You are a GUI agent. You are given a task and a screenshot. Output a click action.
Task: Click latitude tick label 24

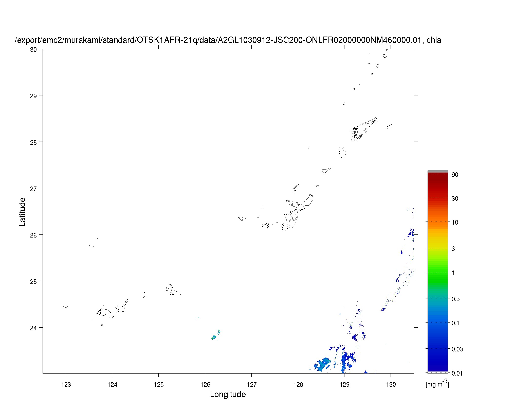pyautogui.click(x=33, y=328)
